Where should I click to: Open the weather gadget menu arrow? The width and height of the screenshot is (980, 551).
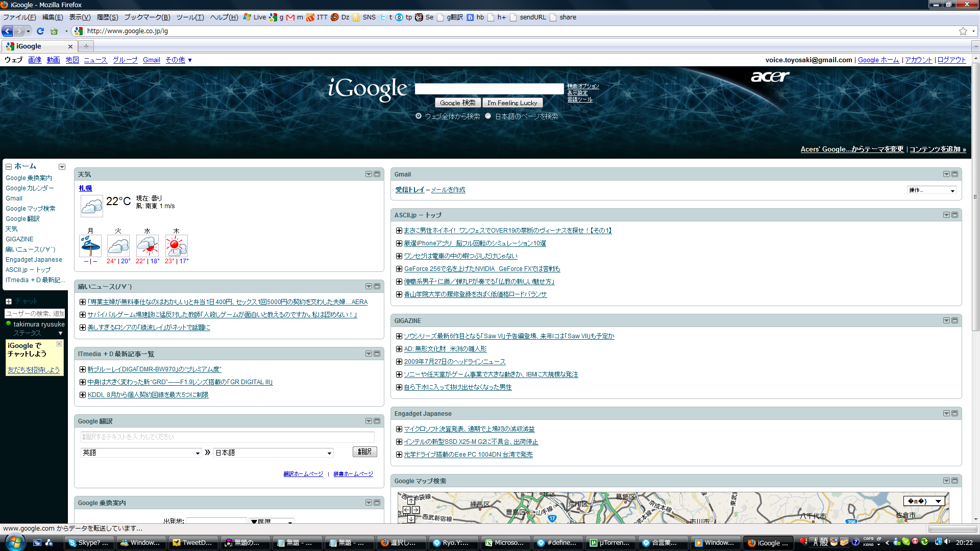369,174
